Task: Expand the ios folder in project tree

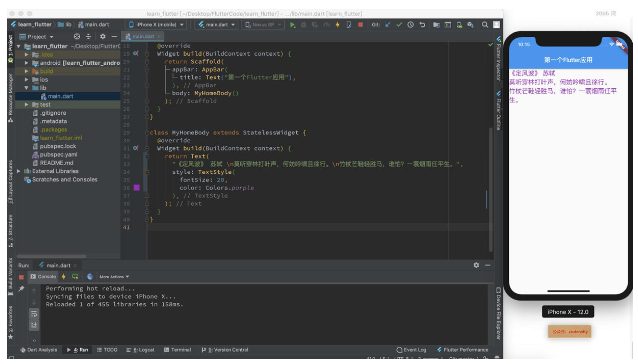Action: tap(27, 80)
